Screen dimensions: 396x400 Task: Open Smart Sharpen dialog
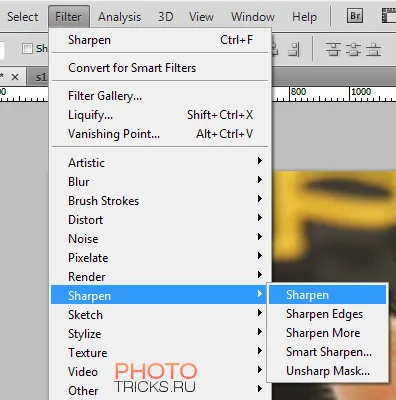(x=327, y=352)
